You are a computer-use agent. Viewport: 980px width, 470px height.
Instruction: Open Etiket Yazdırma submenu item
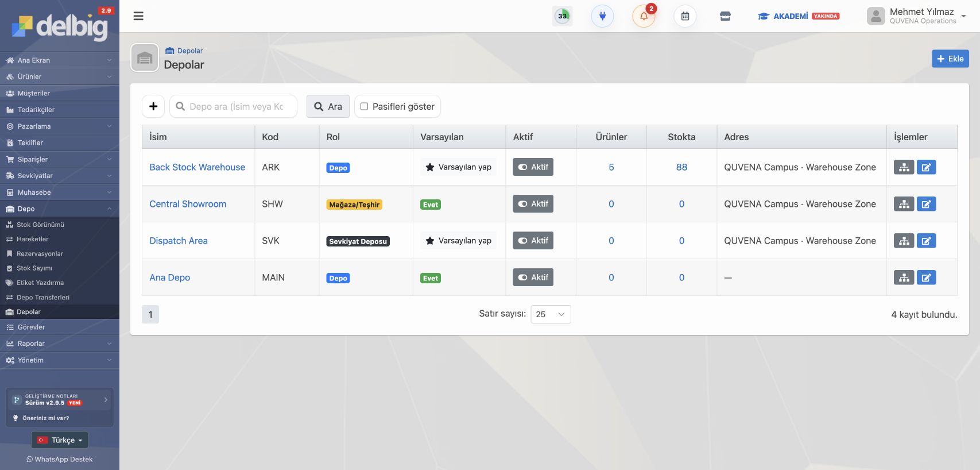tap(60, 283)
